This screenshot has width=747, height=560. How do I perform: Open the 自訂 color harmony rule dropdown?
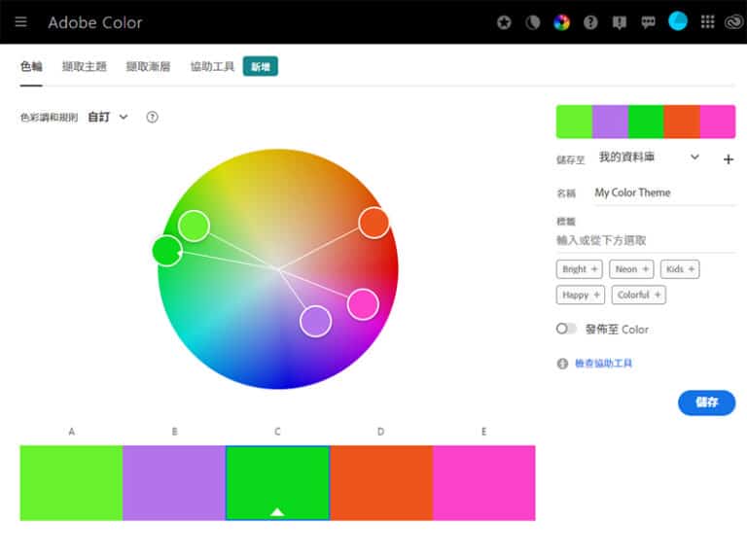[x=108, y=117]
